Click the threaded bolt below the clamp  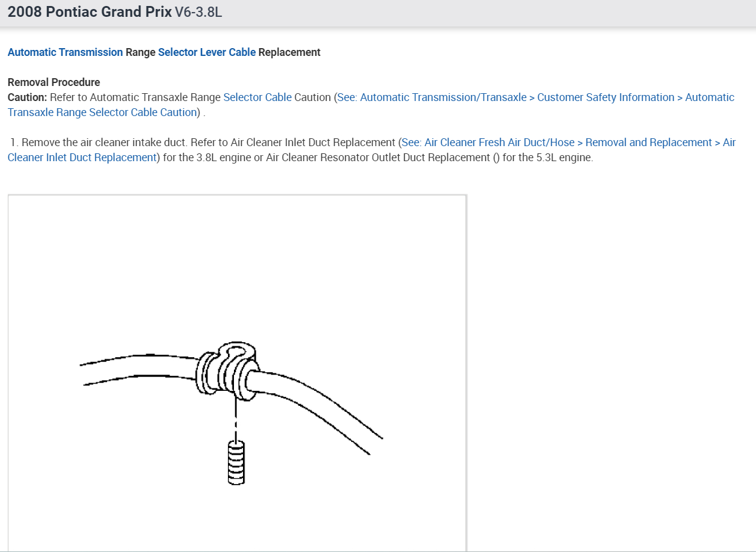click(x=236, y=462)
